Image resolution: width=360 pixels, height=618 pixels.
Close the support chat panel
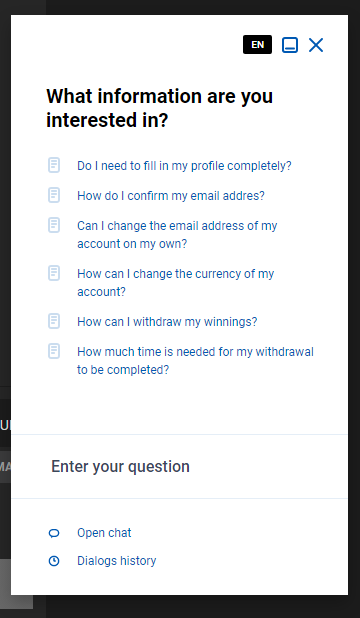pos(316,45)
